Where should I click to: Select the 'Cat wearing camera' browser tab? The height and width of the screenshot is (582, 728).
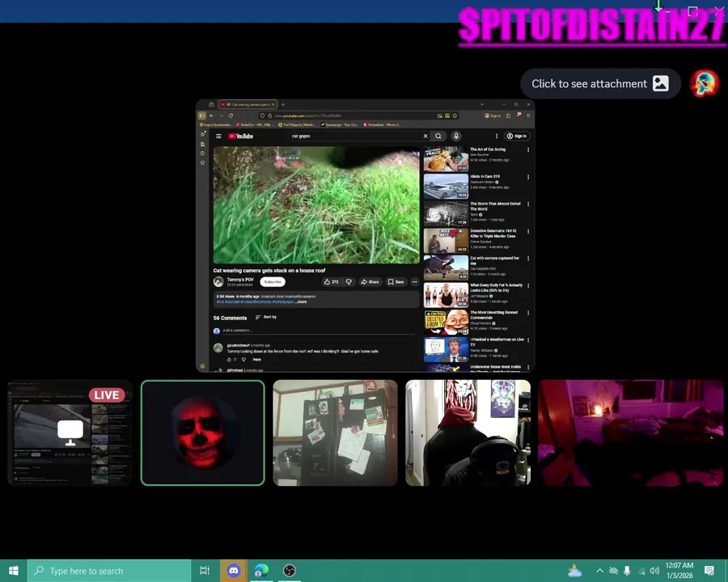(x=248, y=104)
